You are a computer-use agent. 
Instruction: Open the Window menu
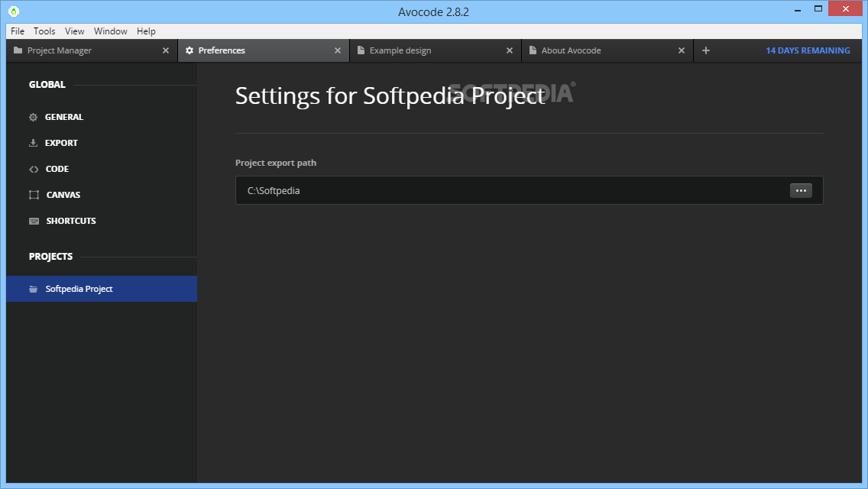(x=111, y=31)
